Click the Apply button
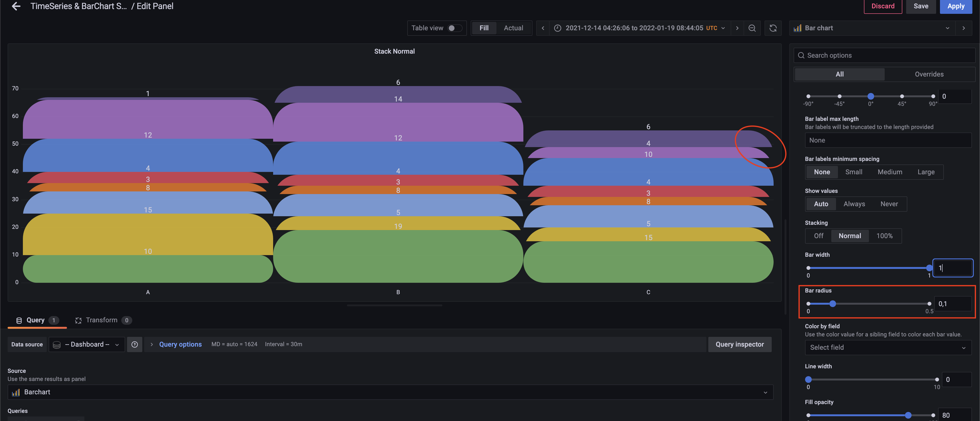This screenshot has height=421, width=980. pyautogui.click(x=956, y=6)
